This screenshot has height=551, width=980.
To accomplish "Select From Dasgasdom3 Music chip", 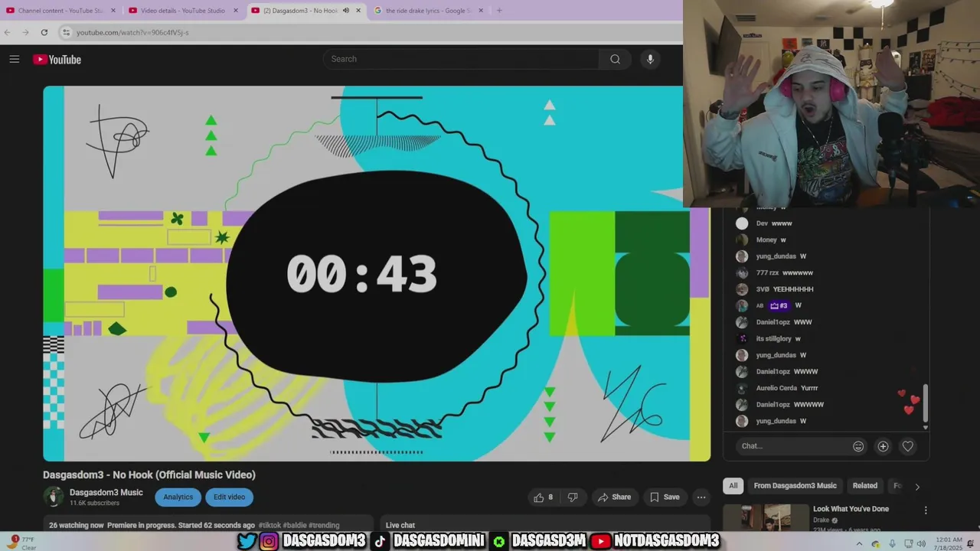I will click(x=795, y=486).
